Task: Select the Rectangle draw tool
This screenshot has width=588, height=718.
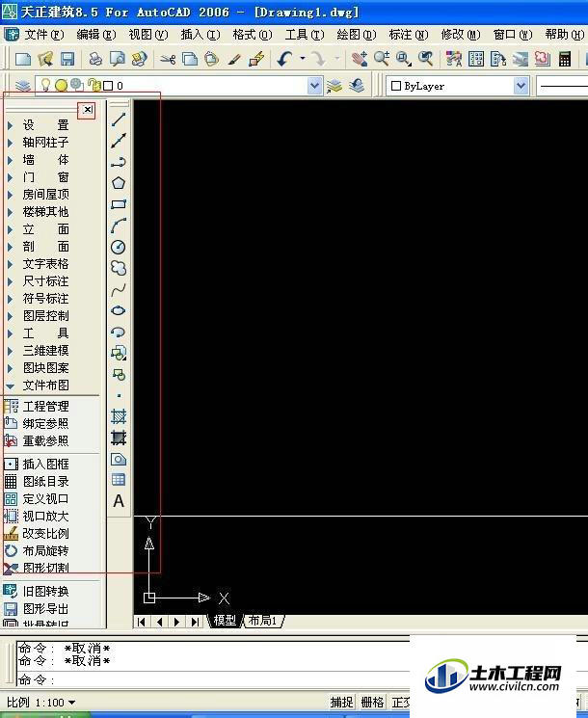Action: (119, 204)
